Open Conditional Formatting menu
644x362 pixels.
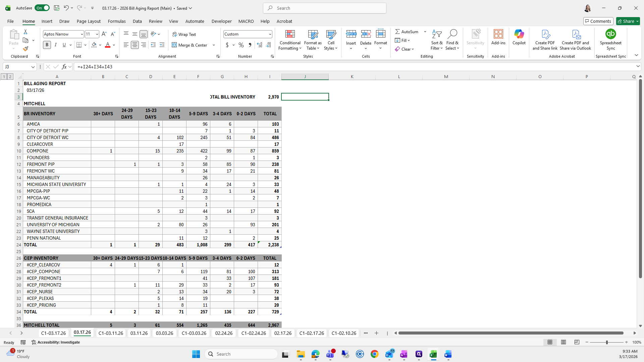(290, 40)
